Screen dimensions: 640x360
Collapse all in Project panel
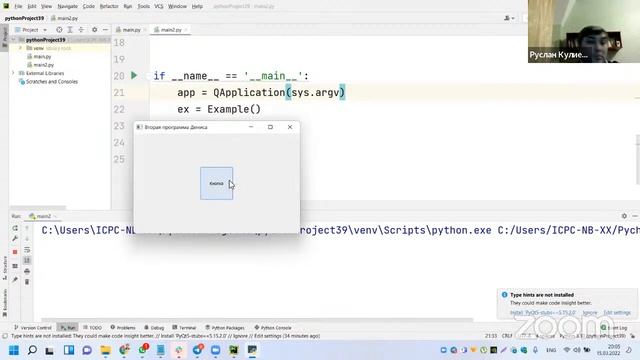(81, 30)
